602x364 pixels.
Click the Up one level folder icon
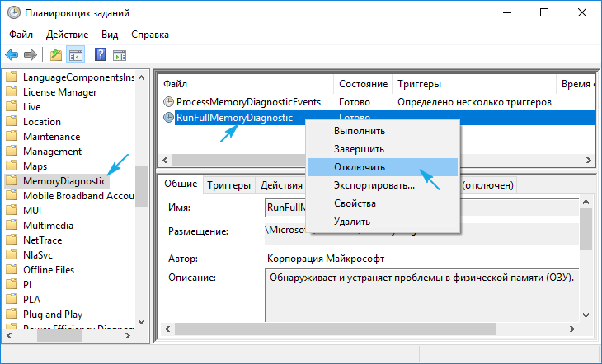(55, 55)
